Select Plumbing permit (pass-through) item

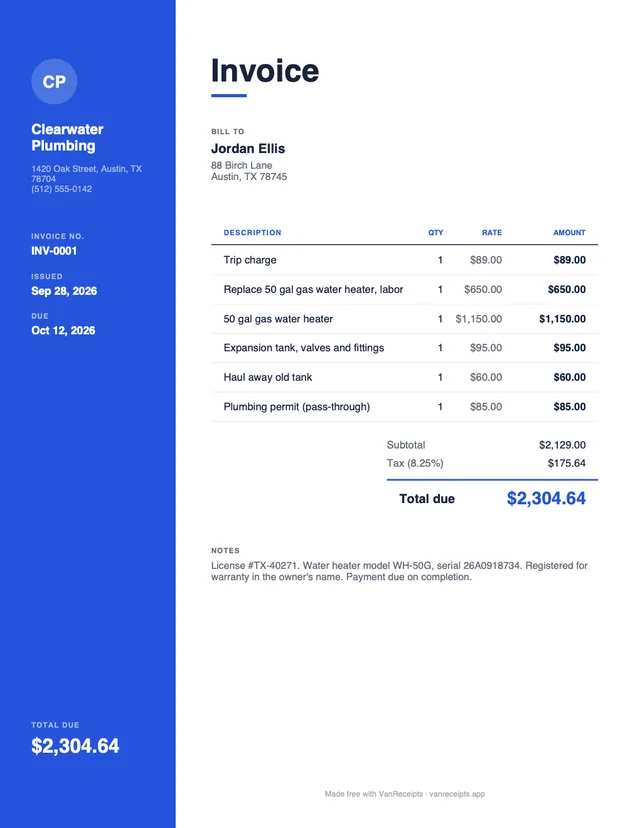(x=297, y=407)
